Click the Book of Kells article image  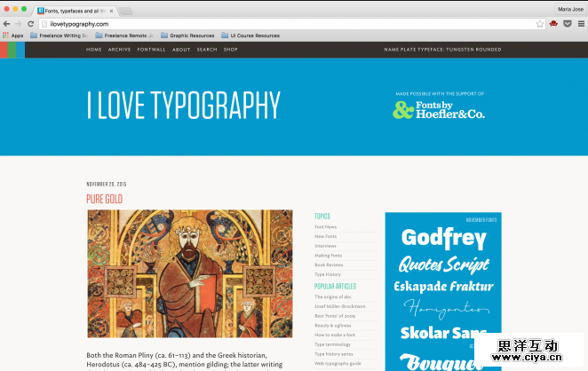click(190, 273)
